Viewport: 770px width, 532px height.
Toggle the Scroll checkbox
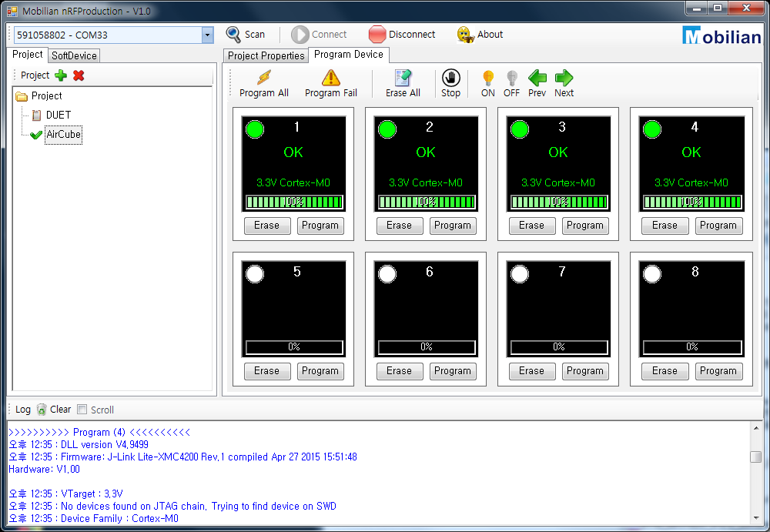82,409
